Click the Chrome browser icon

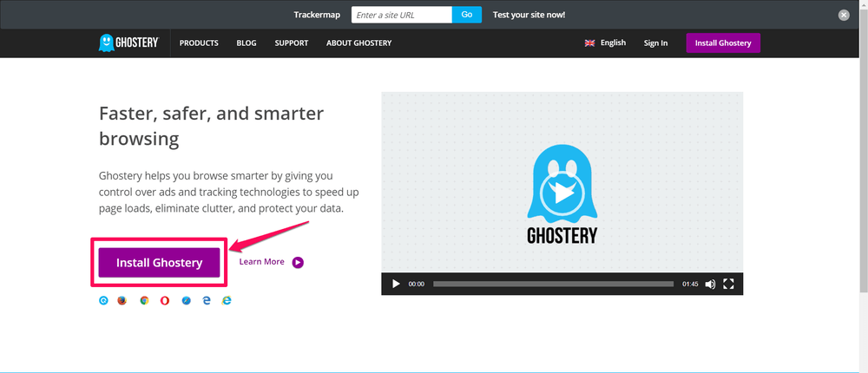[x=144, y=300]
